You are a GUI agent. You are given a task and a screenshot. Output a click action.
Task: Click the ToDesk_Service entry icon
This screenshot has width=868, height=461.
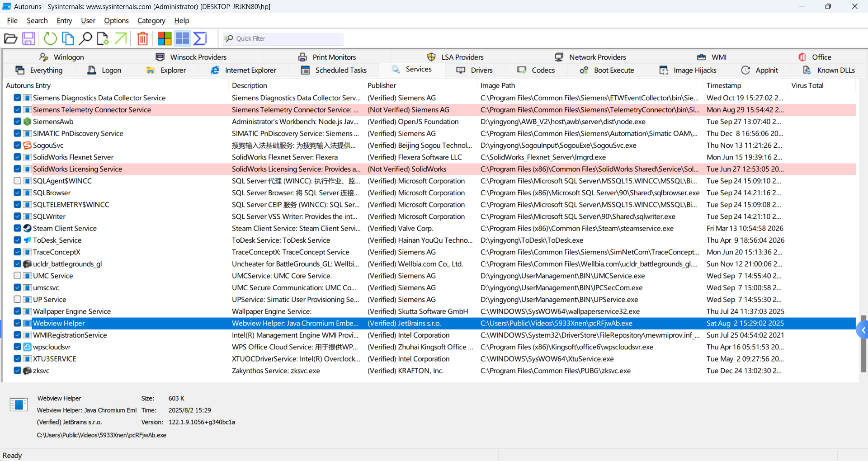27,240
